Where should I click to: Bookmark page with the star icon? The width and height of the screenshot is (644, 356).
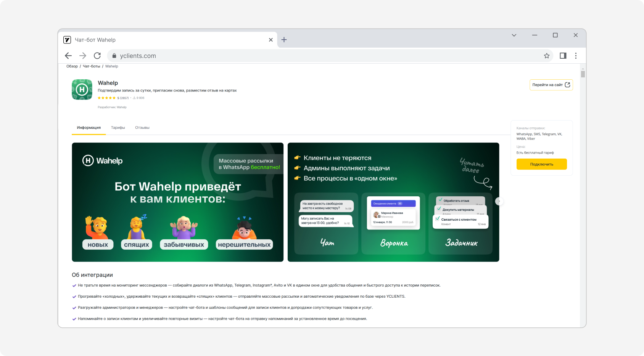[x=546, y=56]
